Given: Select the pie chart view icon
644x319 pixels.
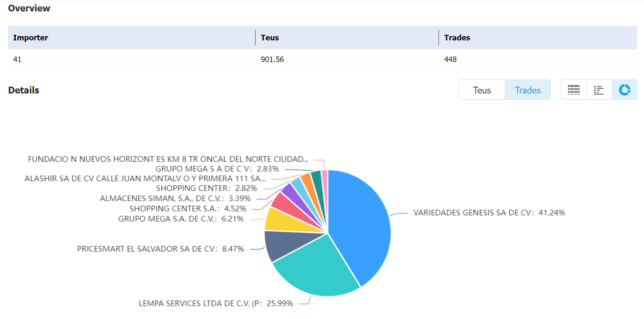Looking at the screenshot, I should pos(624,90).
